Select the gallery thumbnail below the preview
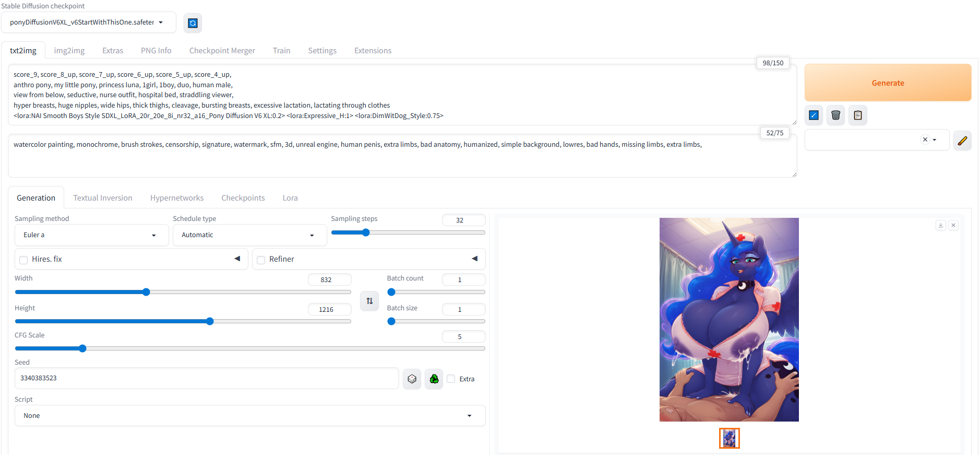The height and width of the screenshot is (455, 980). (x=729, y=438)
